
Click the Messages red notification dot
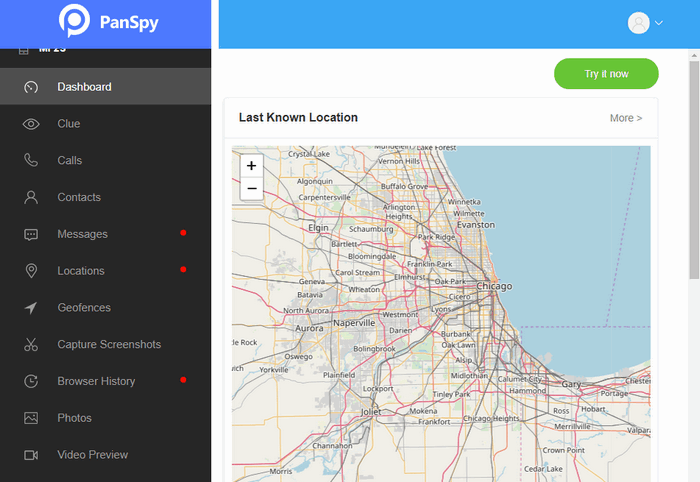183,233
